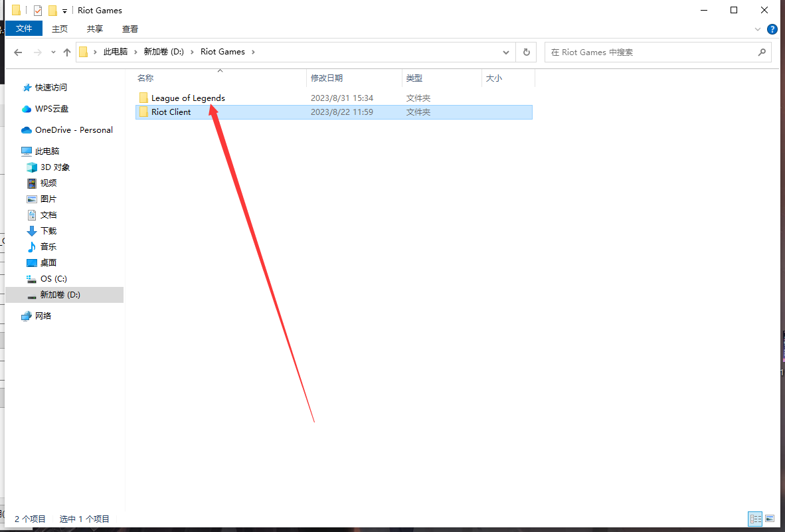The width and height of the screenshot is (785, 532).
Task: Click the new folder quick access icon
Action: click(x=52, y=11)
